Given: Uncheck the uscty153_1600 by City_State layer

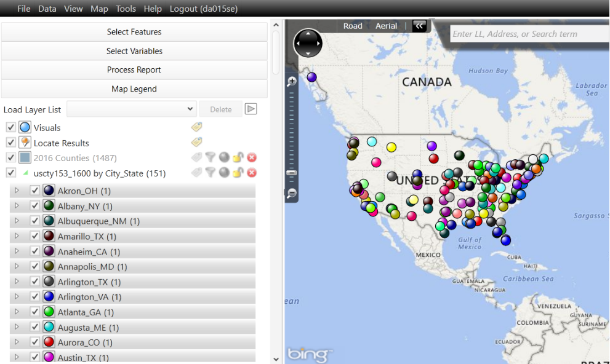Looking at the screenshot, I should (x=11, y=173).
